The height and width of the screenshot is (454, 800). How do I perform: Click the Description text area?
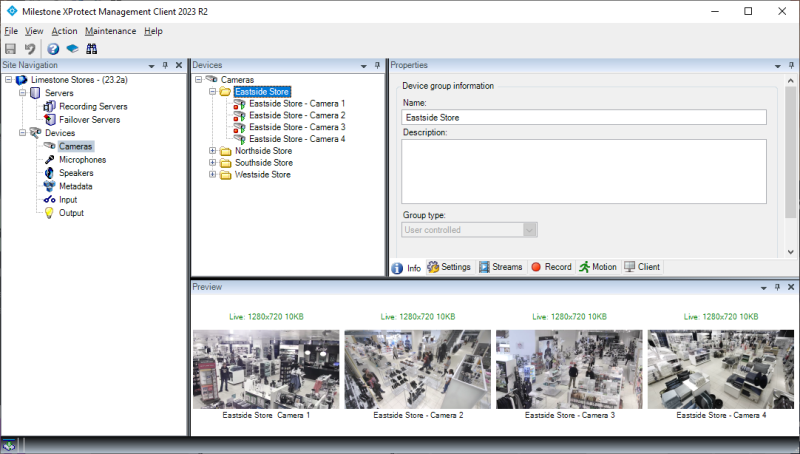pos(584,171)
